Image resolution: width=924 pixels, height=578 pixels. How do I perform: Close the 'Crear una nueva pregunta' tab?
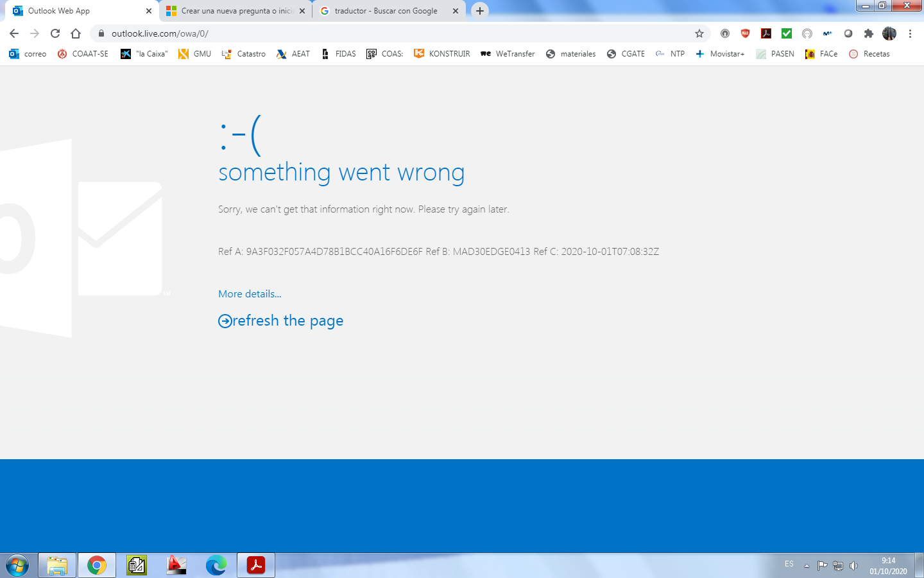tap(302, 11)
